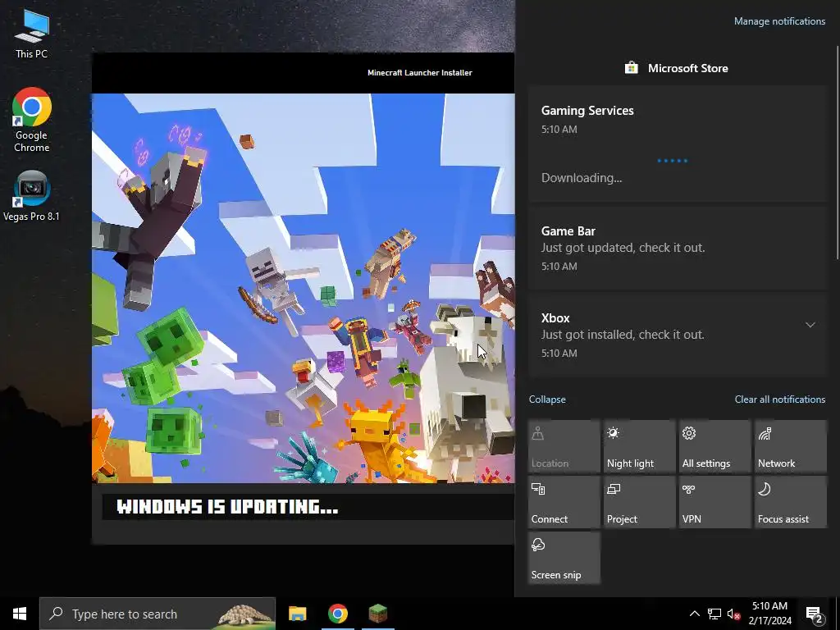
Task: Open All settings quick action
Action: 715,446
